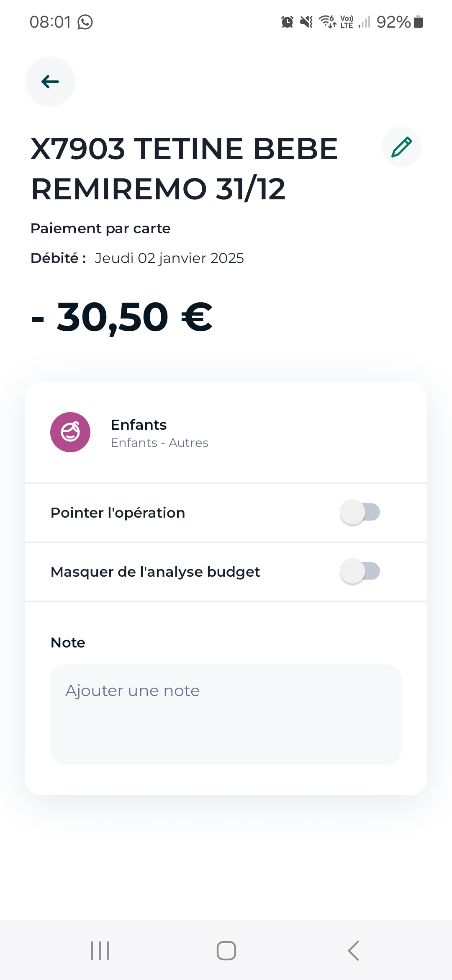The width and height of the screenshot is (452, 980).
Task: Tap the Débité date line
Action: (137, 258)
